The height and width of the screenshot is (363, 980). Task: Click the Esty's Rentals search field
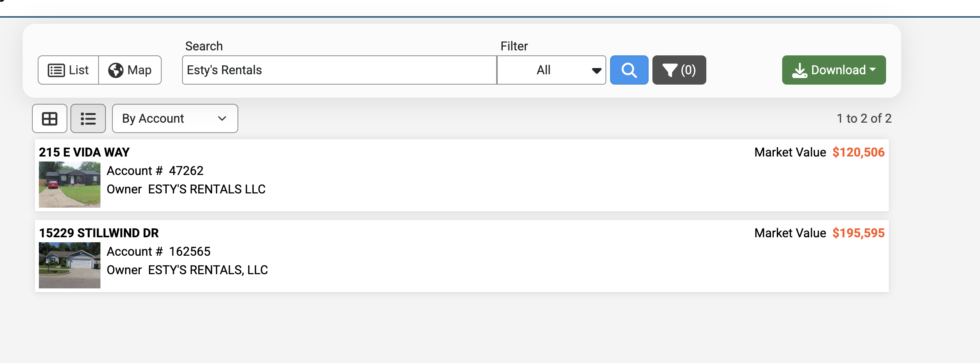click(x=339, y=70)
